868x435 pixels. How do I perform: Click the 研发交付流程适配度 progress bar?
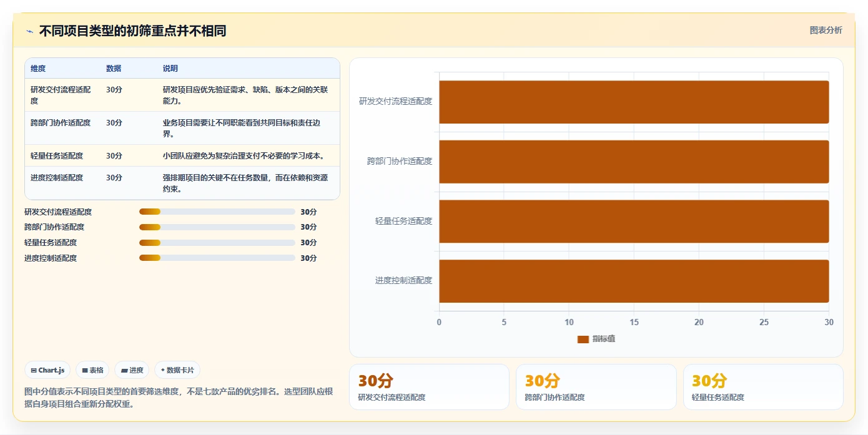tap(217, 212)
